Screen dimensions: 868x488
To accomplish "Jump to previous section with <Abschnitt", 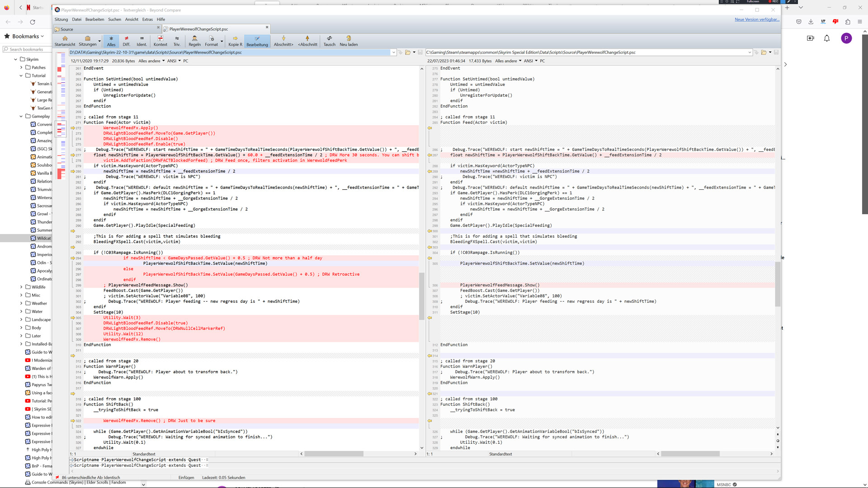I will pos(307,41).
